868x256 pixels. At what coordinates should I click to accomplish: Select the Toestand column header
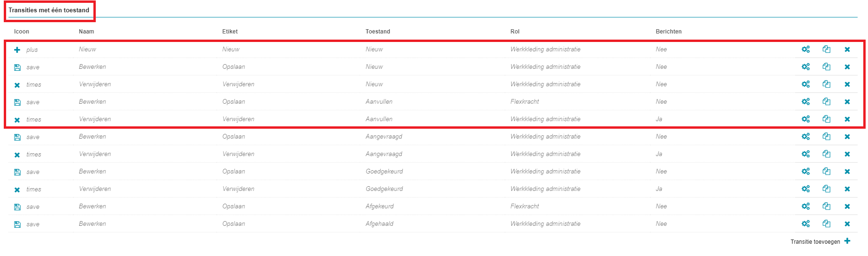[x=378, y=32]
